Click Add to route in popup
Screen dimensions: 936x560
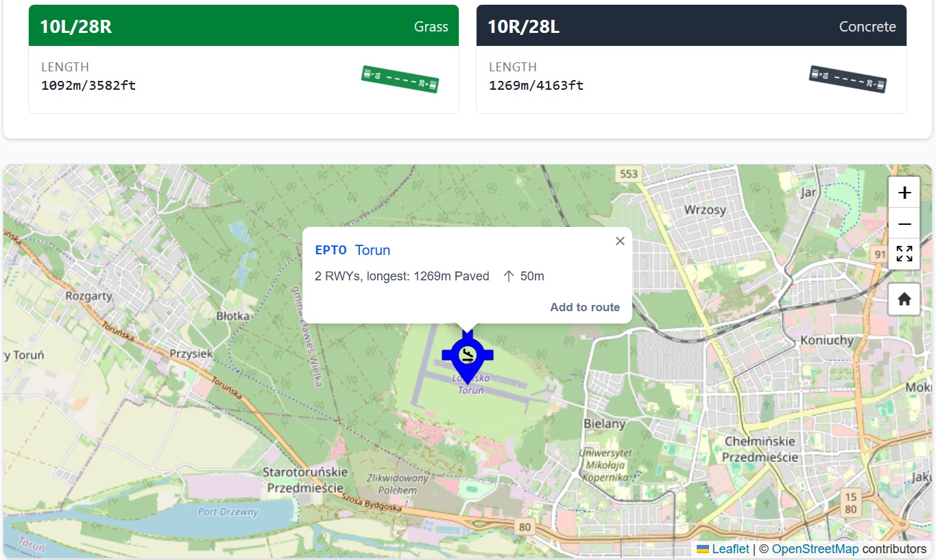coord(584,307)
